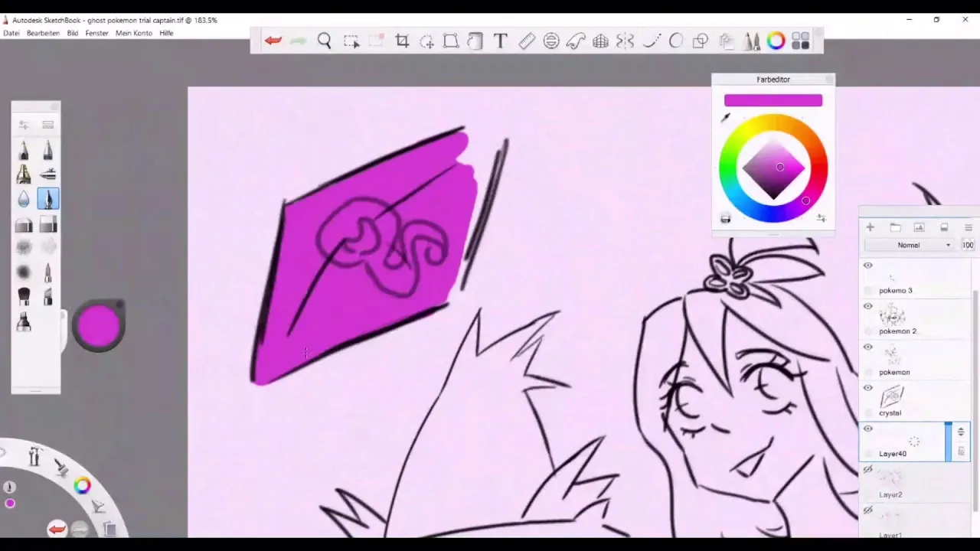980x551 pixels.
Task: Show the hidden Layer2
Action: pyautogui.click(x=867, y=470)
